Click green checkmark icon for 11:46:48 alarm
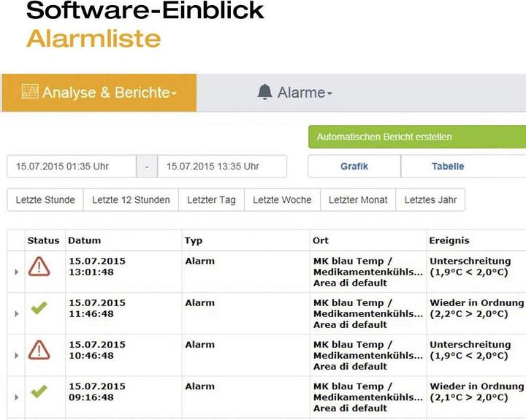Image resolution: width=526 pixels, height=420 pixels. [x=39, y=308]
